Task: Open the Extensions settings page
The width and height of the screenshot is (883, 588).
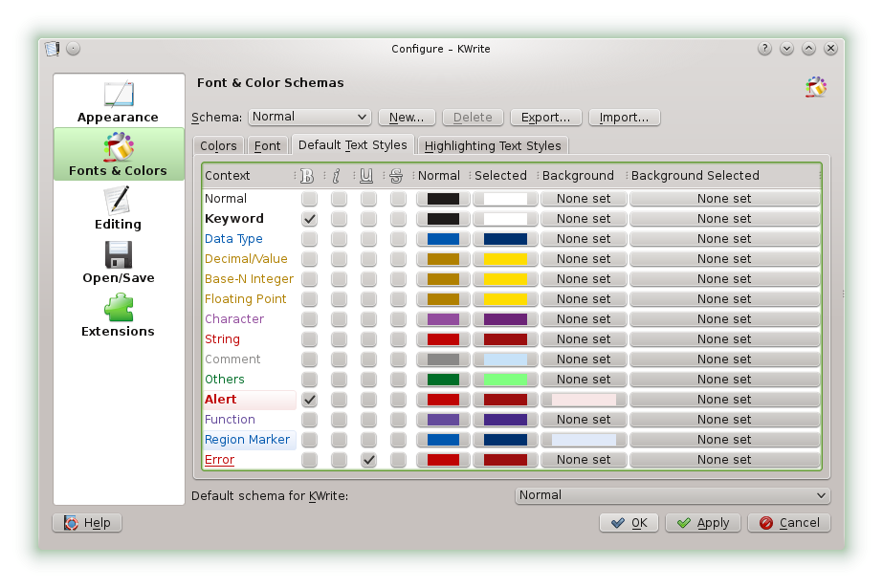Action: (x=119, y=316)
